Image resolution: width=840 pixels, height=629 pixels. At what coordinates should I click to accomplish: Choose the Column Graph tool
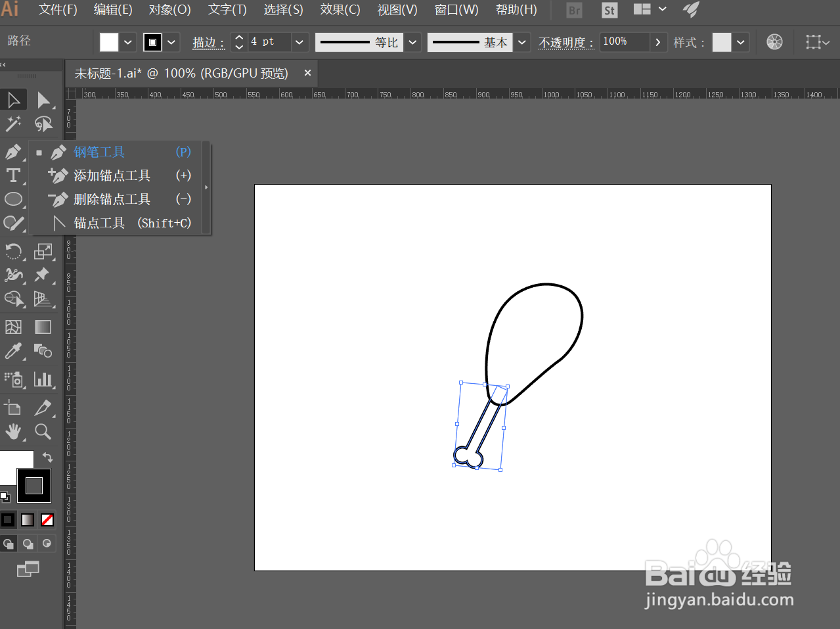(43, 379)
